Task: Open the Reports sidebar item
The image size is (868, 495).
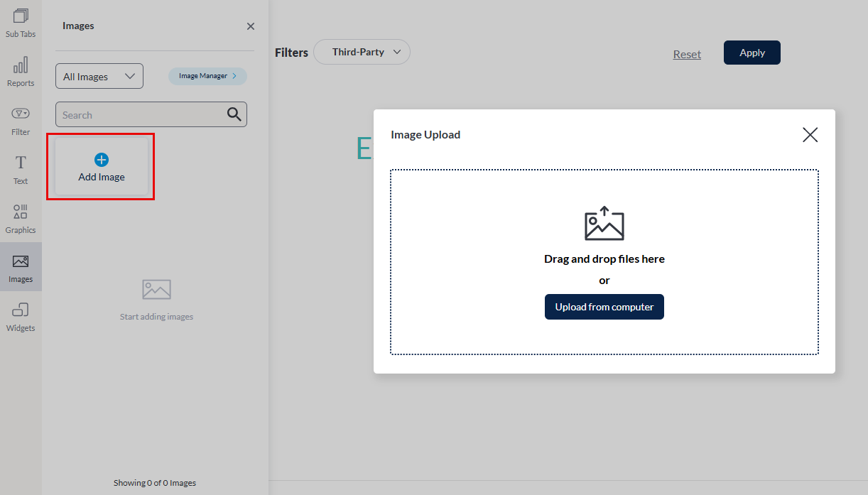Action: coord(21,72)
